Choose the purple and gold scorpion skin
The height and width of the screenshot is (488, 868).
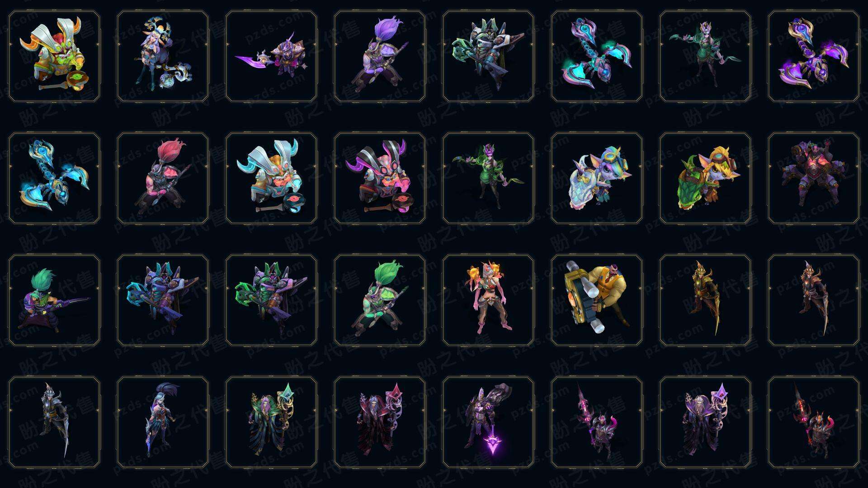coord(814,56)
